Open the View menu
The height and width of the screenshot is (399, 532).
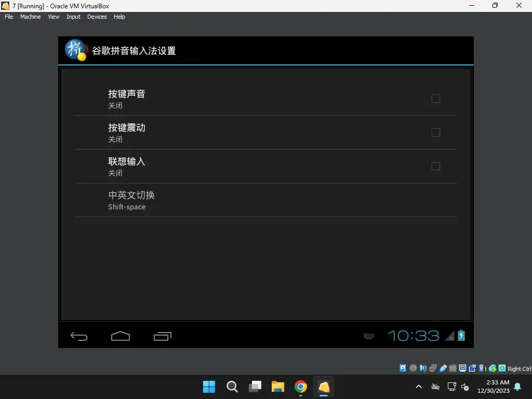click(54, 17)
